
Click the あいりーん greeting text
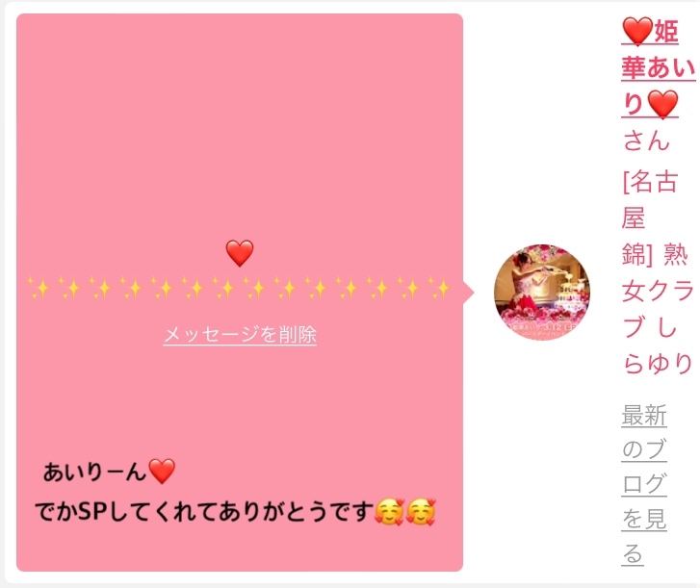94,472
